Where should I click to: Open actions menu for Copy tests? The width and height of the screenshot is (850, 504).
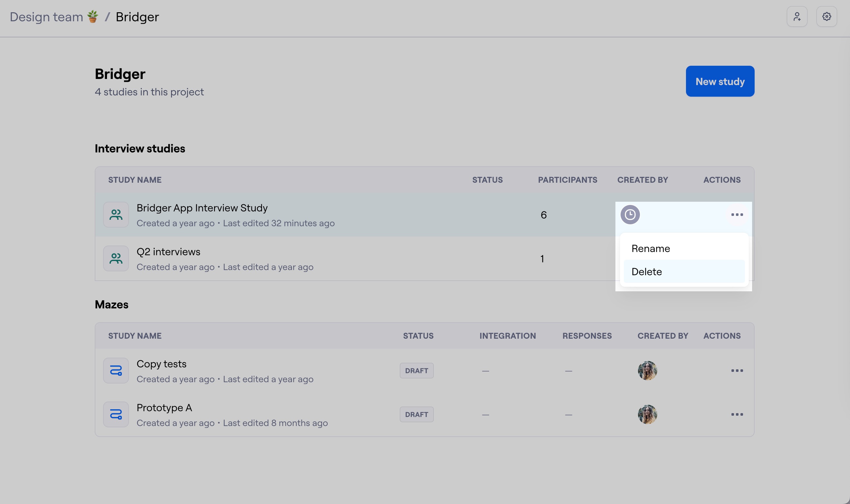(737, 371)
